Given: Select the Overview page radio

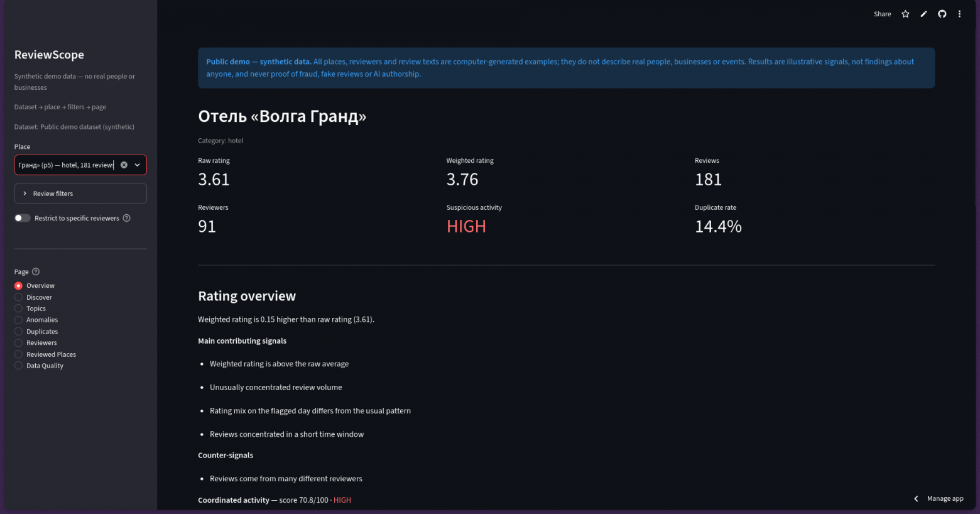Looking at the screenshot, I should tap(18, 285).
